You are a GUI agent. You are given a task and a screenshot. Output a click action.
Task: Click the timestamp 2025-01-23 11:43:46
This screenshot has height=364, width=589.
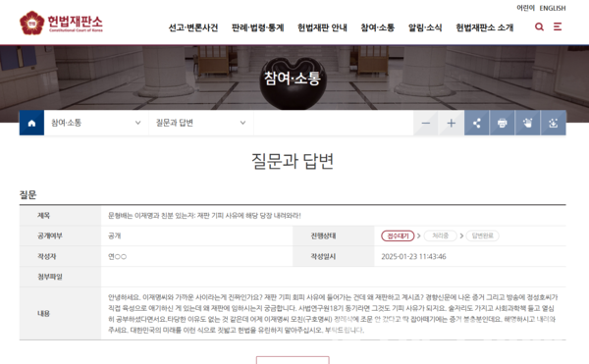tap(413, 257)
